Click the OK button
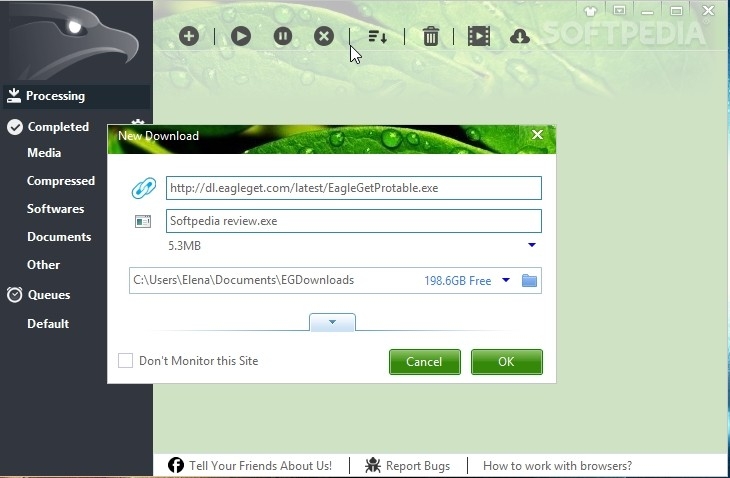730x478 pixels. click(x=507, y=362)
